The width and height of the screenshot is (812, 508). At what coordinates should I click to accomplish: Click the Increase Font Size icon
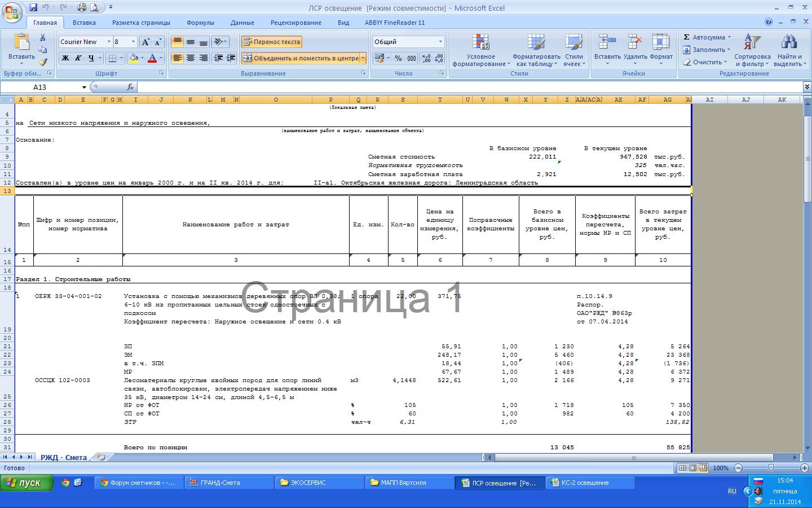click(145, 42)
